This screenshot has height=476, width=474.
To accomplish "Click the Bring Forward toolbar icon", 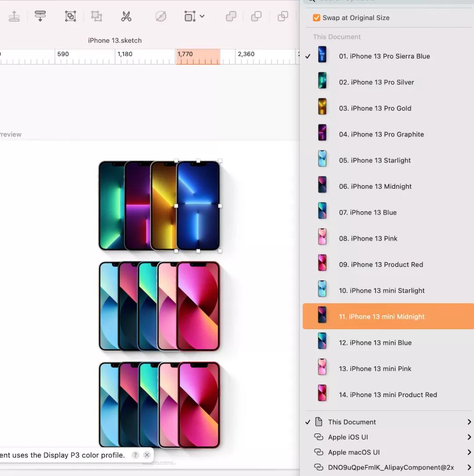I will 14,17.
